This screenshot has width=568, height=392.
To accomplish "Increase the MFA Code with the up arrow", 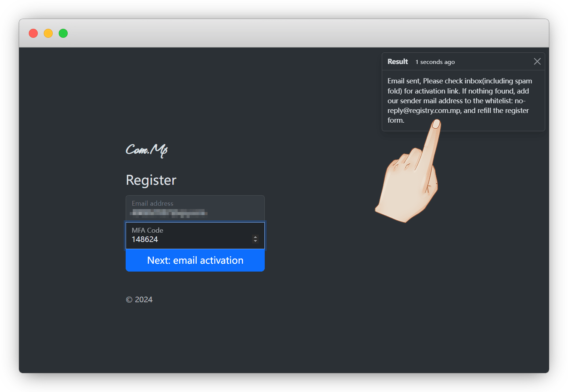I will tap(255, 237).
